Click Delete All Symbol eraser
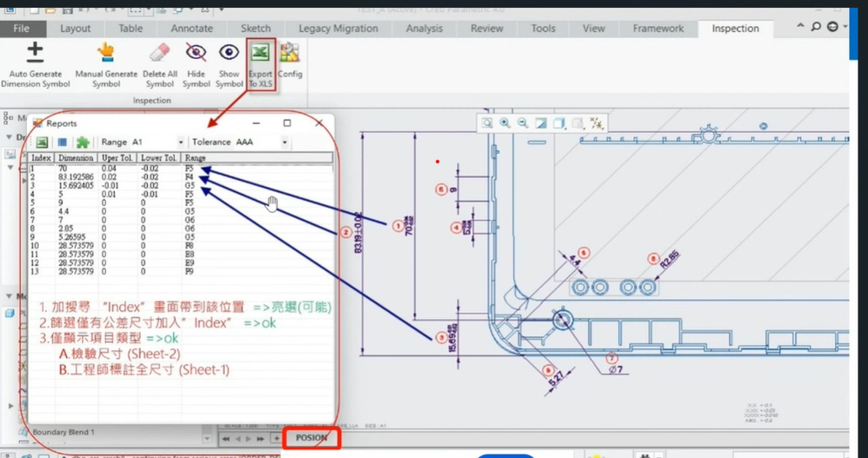 [160, 64]
